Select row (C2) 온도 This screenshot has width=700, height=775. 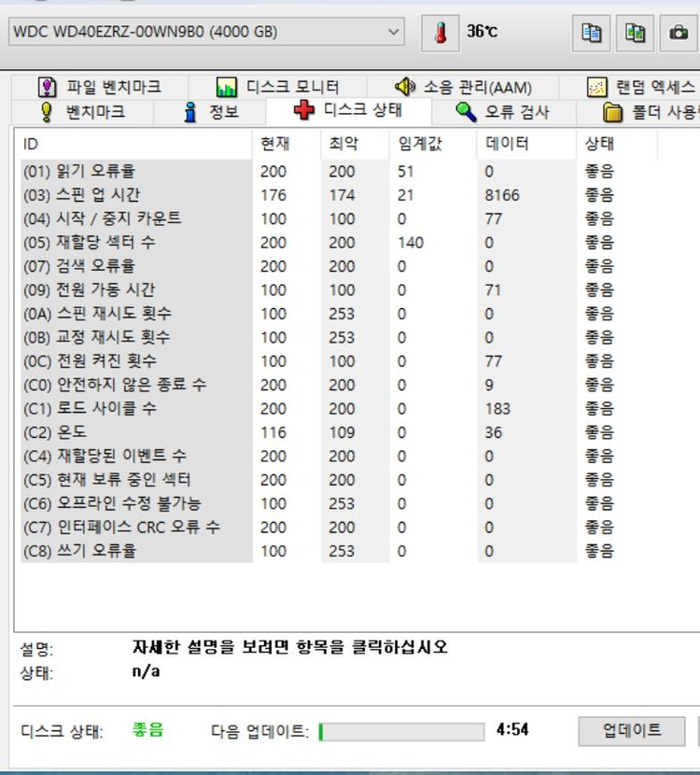coord(339,432)
